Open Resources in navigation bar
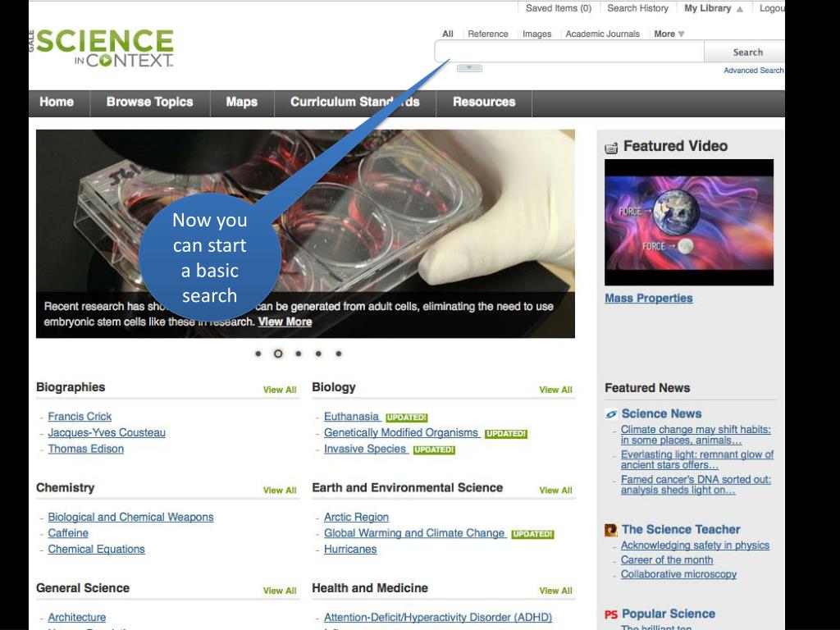840x630 pixels. (x=484, y=103)
